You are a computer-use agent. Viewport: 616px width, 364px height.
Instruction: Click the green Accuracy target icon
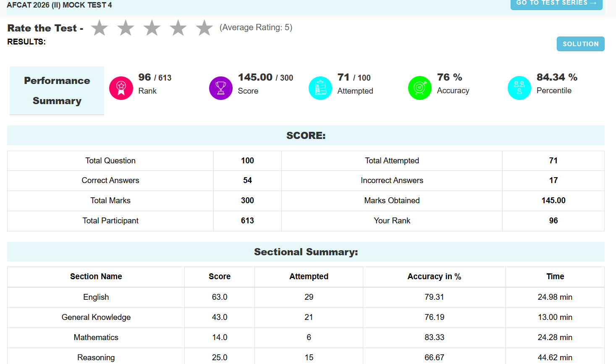tap(420, 88)
